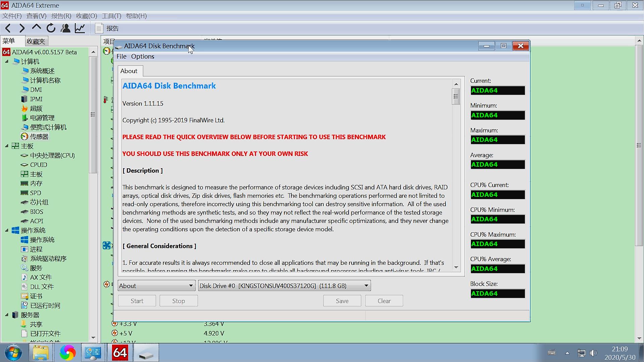Open the 超频 overclock tree item

click(36, 109)
